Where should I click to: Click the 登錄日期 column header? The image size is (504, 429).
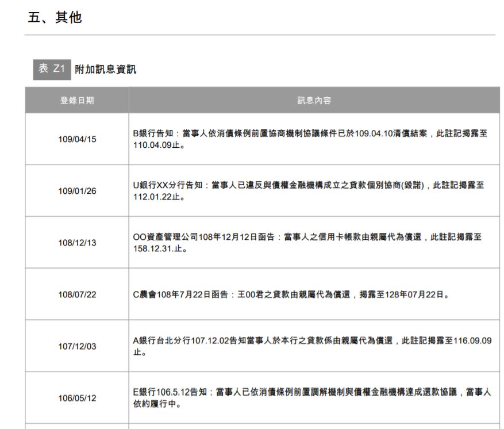click(77, 100)
